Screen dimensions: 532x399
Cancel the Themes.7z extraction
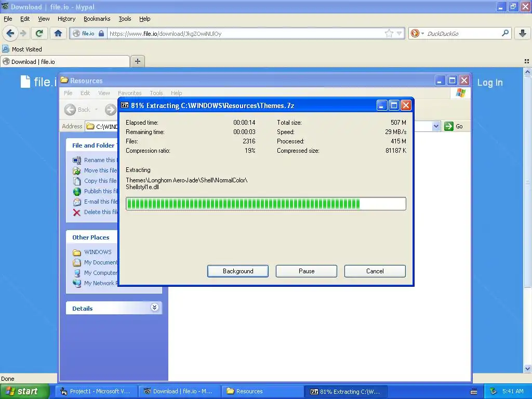tap(375, 271)
